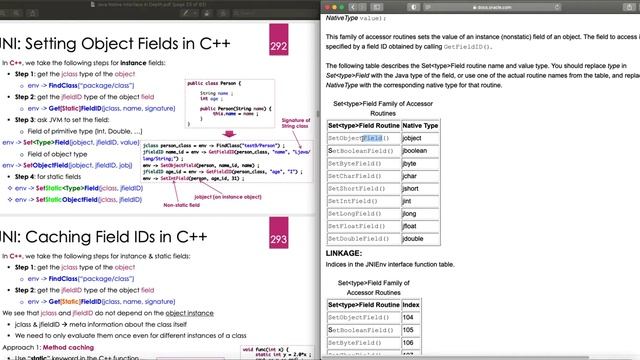The height and width of the screenshot is (360, 640).
Task: Toggle the Safari sidebar button
Action: click(377, 7)
